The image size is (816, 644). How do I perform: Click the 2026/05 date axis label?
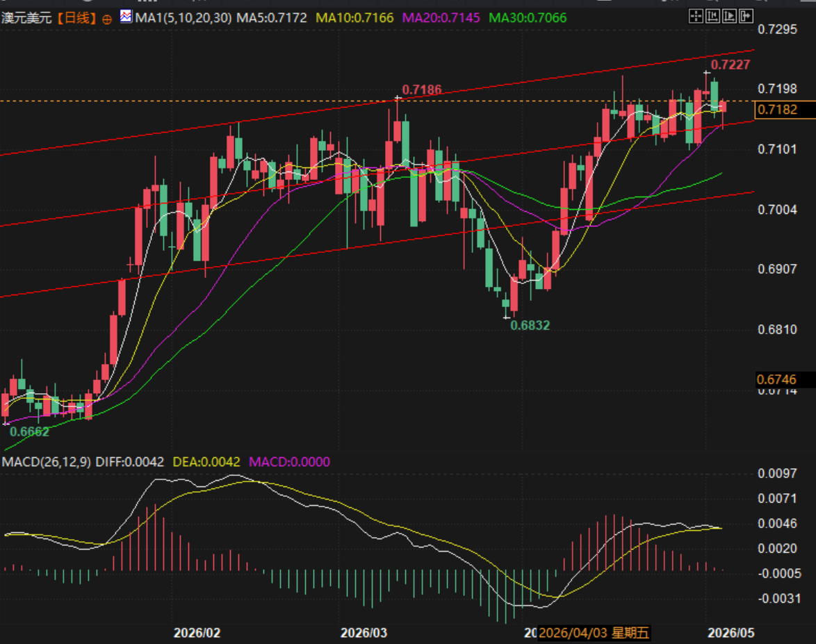click(x=731, y=633)
